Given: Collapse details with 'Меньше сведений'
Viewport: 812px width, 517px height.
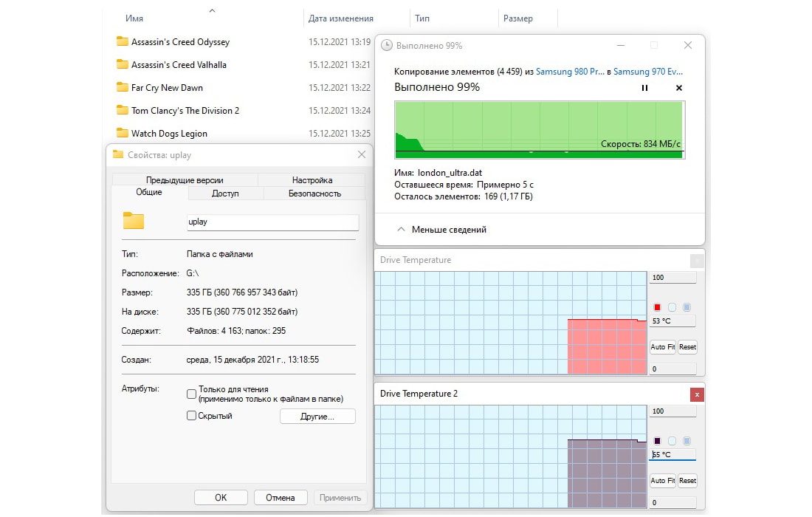Looking at the screenshot, I should 441,230.
